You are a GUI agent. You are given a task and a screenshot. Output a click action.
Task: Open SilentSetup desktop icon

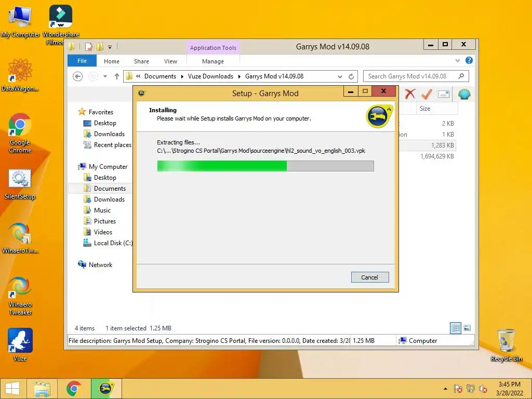point(20,184)
